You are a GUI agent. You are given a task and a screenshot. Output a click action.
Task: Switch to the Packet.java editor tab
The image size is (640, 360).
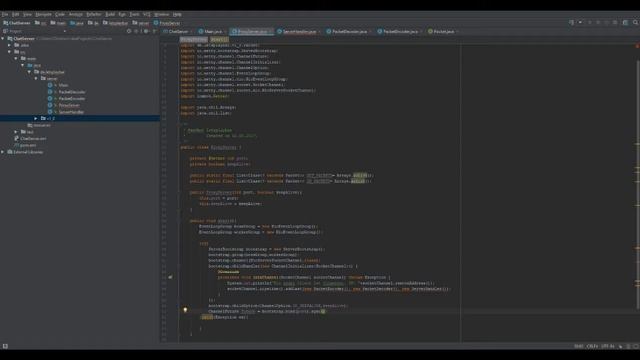point(443,31)
